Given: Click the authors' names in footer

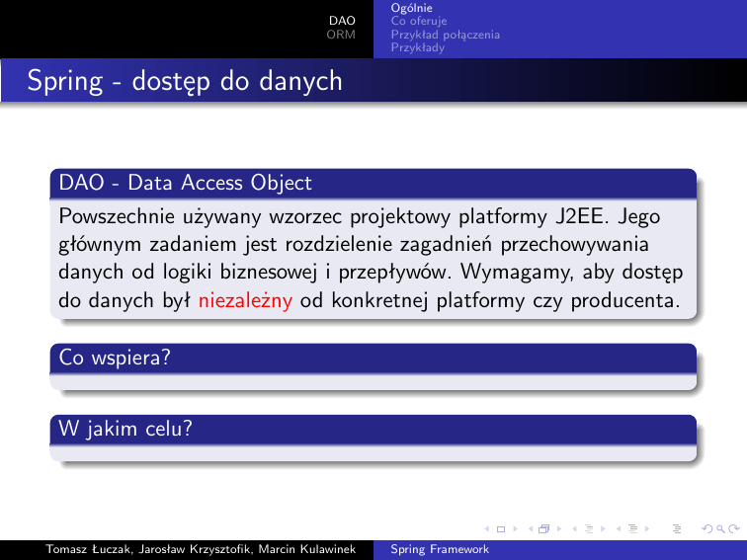Looking at the screenshot, I should (x=188, y=549).
